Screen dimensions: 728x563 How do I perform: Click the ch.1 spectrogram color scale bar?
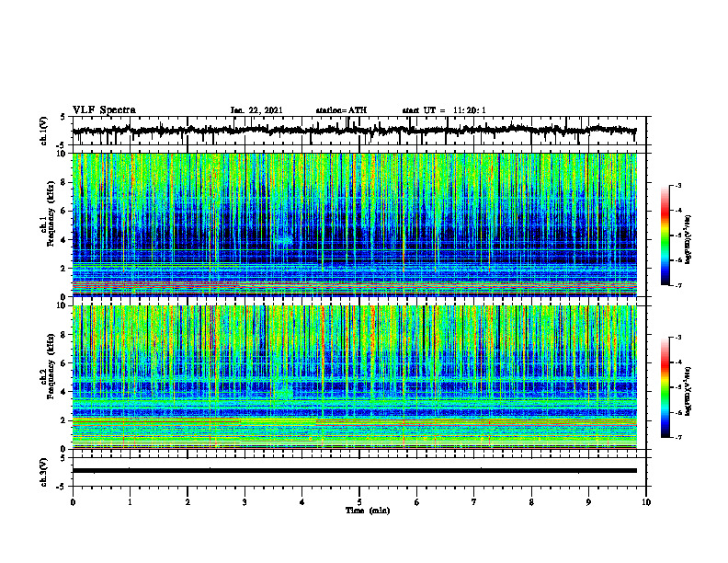(665, 236)
